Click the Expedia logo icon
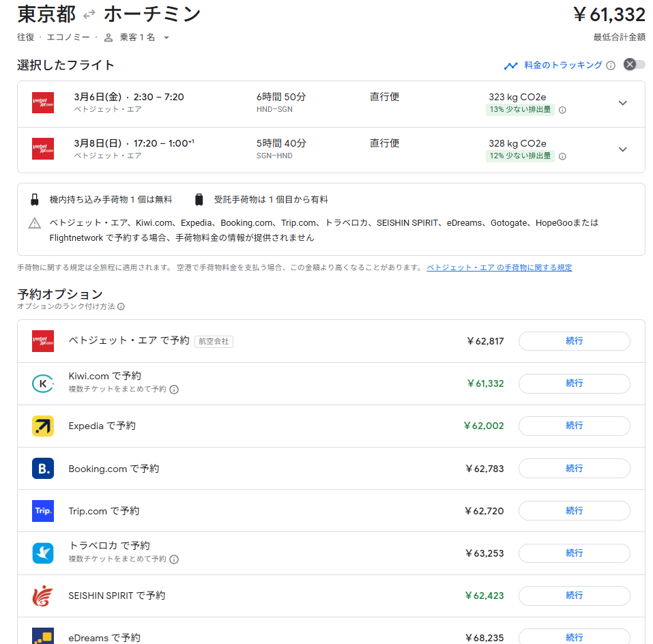The width and height of the screenshot is (653, 644). pyautogui.click(x=43, y=426)
